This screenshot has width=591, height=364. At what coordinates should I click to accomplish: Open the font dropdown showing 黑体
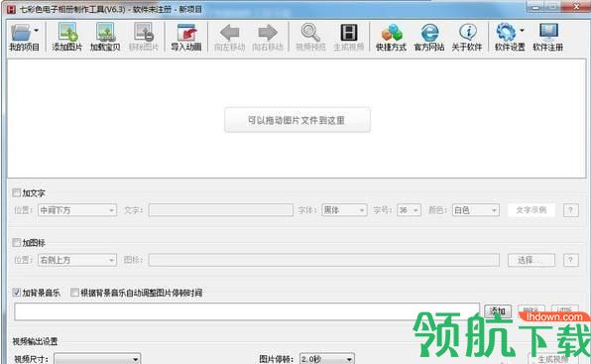(x=344, y=210)
